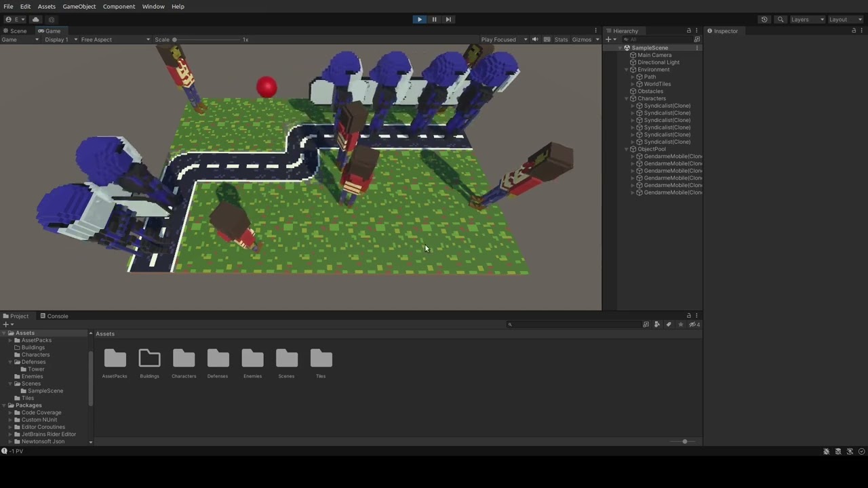
Task: Select Directional Light in Hierarchy
Action: 658,62
